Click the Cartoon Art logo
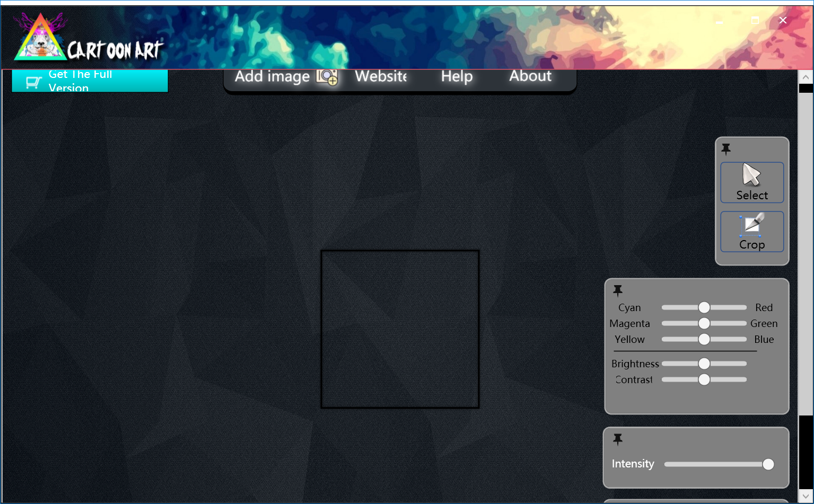The height and width of the screenshot is (504, 814). pos(89,38)
